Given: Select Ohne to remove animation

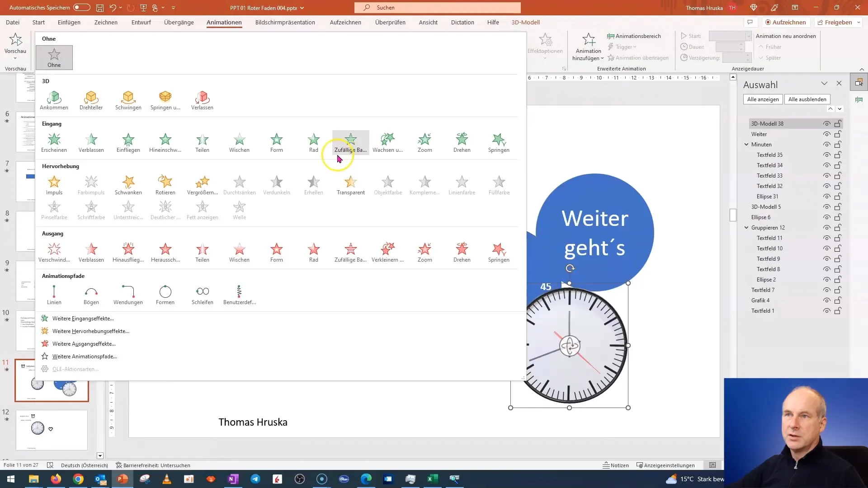Looking at the screenshot, I should [x=54, y=57].
